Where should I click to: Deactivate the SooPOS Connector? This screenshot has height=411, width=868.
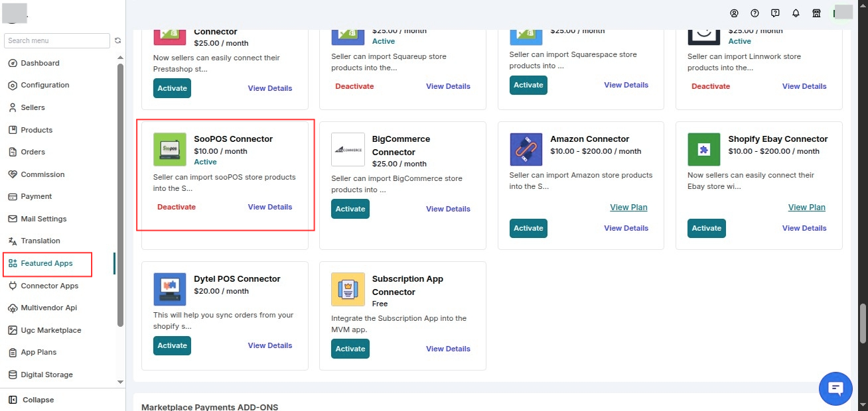pos(177,207)
